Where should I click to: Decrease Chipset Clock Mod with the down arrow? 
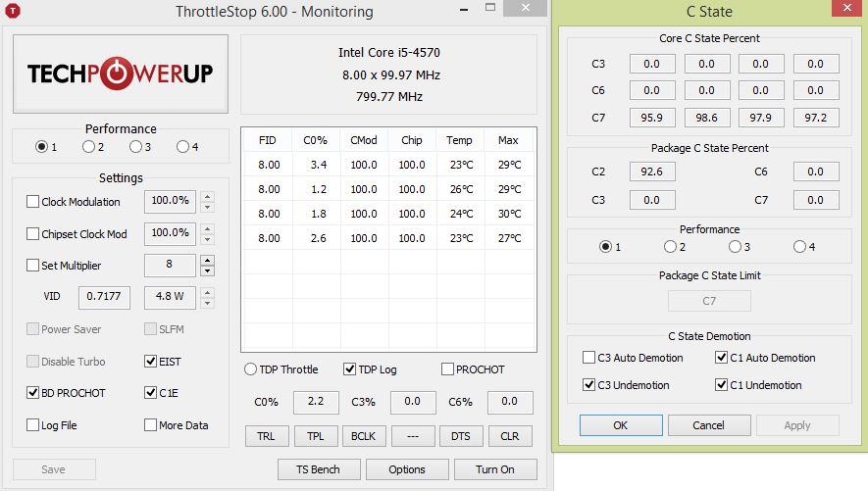207,239
